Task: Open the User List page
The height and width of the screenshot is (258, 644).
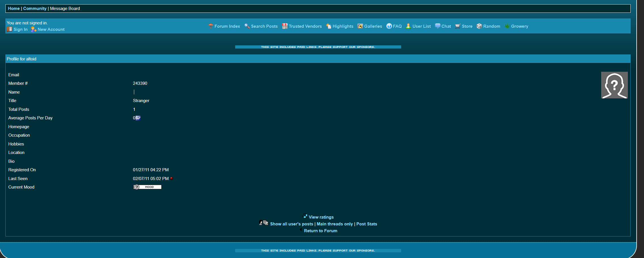Action: click(x=421, y=26)
